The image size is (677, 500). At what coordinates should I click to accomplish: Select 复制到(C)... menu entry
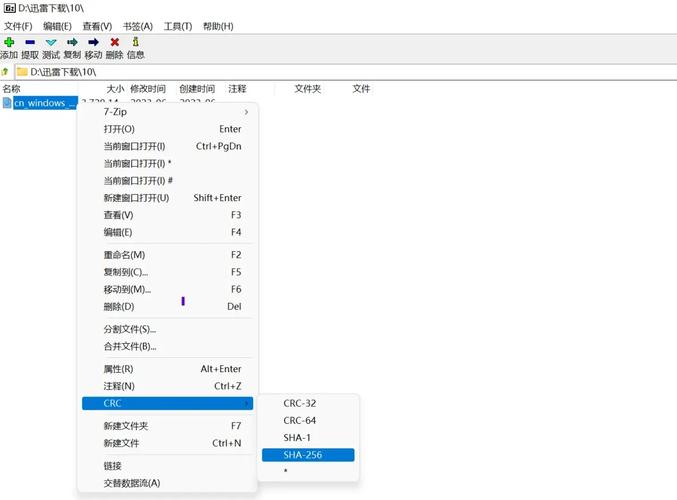click(168, 272)
